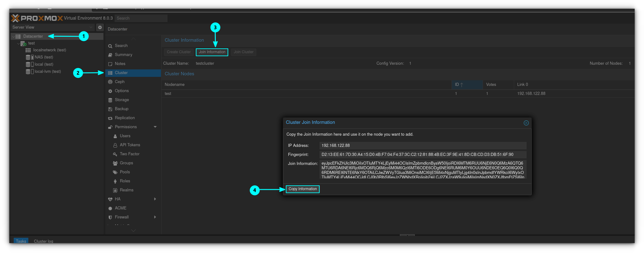Image resolution: width=644 pixels, height=253 pixels.
Task: Expand the Firewall submenu arrow
Action: click(155, 217)
